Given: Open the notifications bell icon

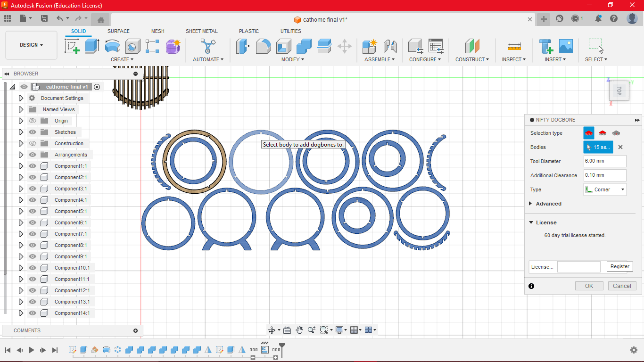Looking at the screenshot, I should [598, 18].
